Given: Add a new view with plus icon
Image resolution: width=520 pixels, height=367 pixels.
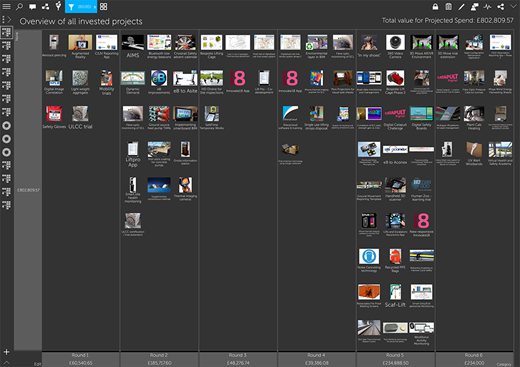Looking at the screenshot, I should coord(6,352).
